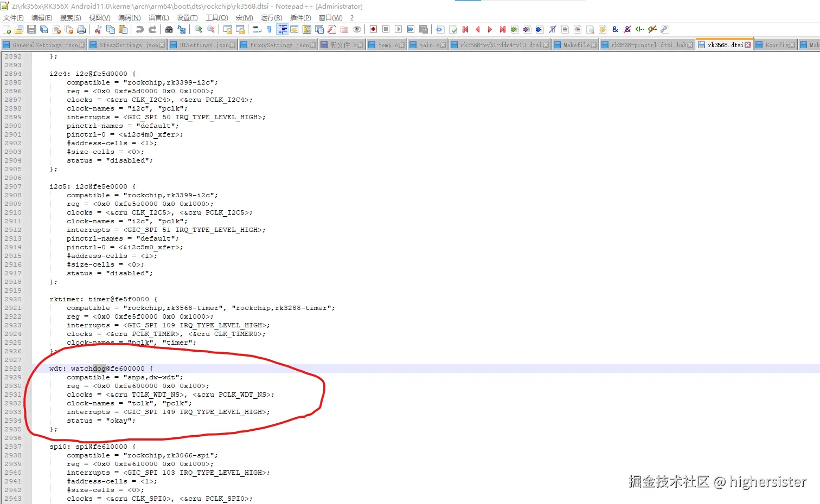Open the ? help menu
Screen dimensions: 820x504
351,18
